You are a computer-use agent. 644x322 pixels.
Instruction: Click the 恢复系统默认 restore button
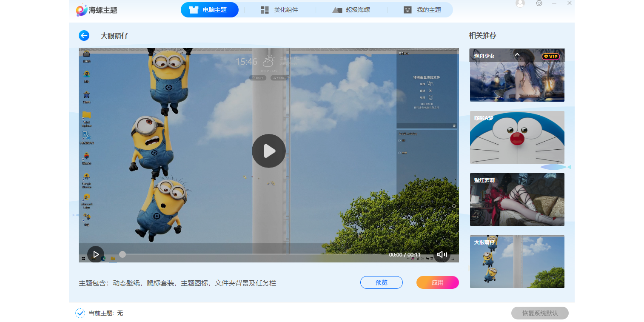coord(539,313)
